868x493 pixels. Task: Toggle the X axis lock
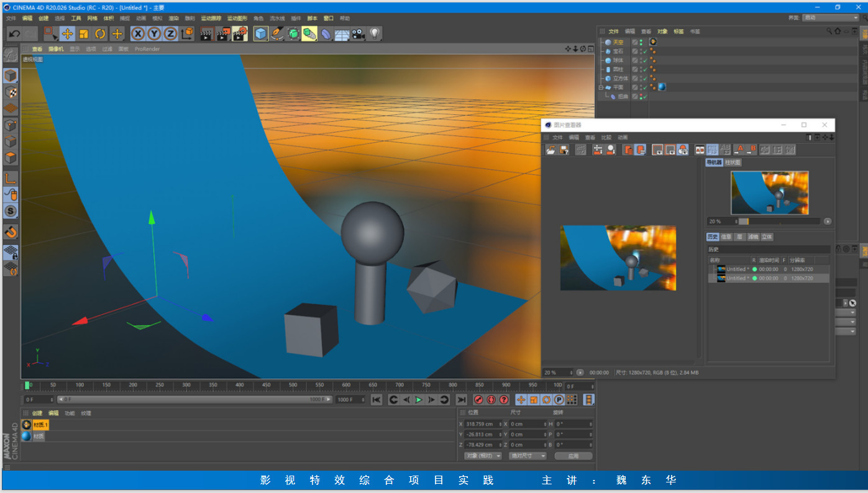pyautogui.click(x=137, y=34)
